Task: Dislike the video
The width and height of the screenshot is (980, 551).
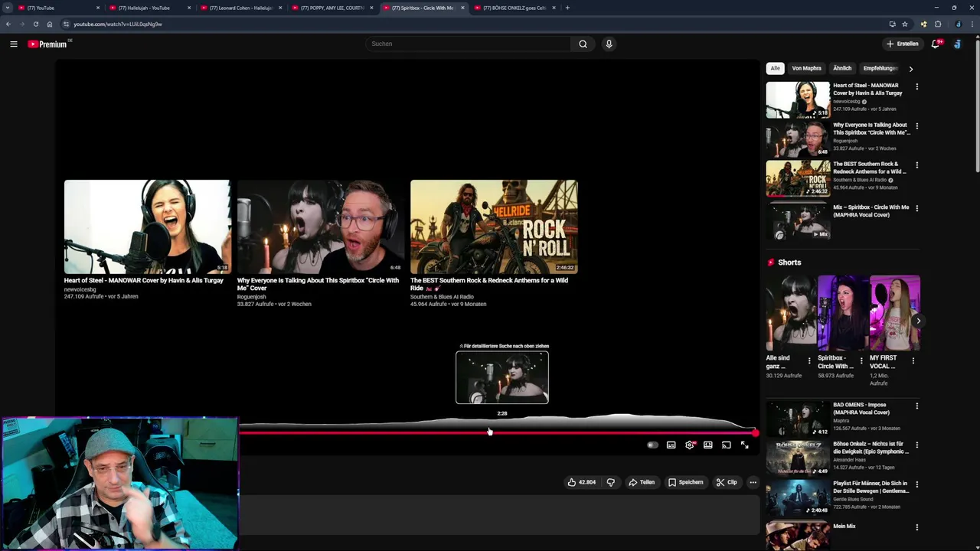Action: [x=611, y=482]
